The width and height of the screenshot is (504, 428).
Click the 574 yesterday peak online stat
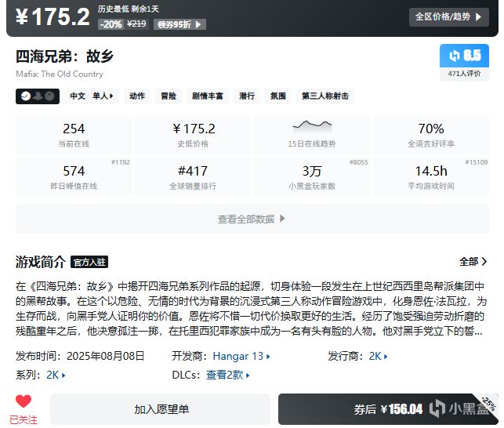74,176
